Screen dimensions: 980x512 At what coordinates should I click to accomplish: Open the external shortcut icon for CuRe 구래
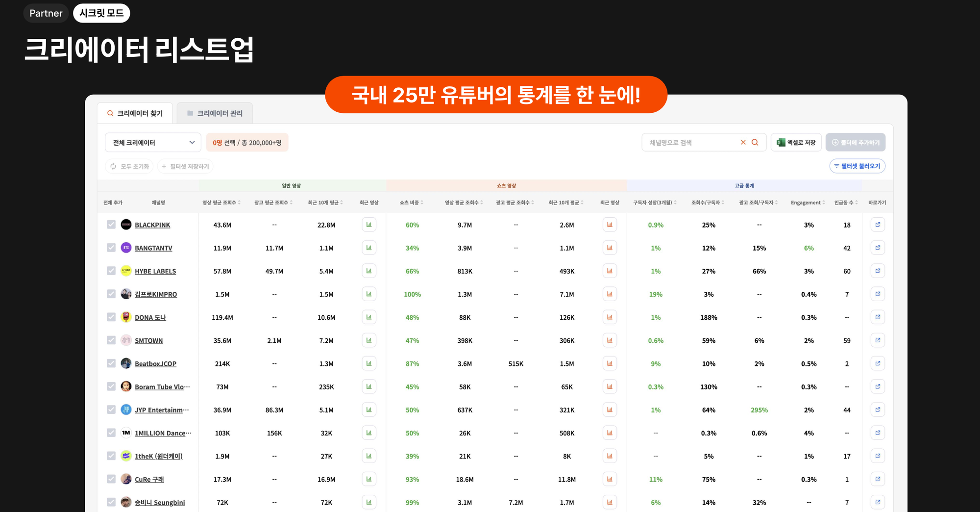878,479
